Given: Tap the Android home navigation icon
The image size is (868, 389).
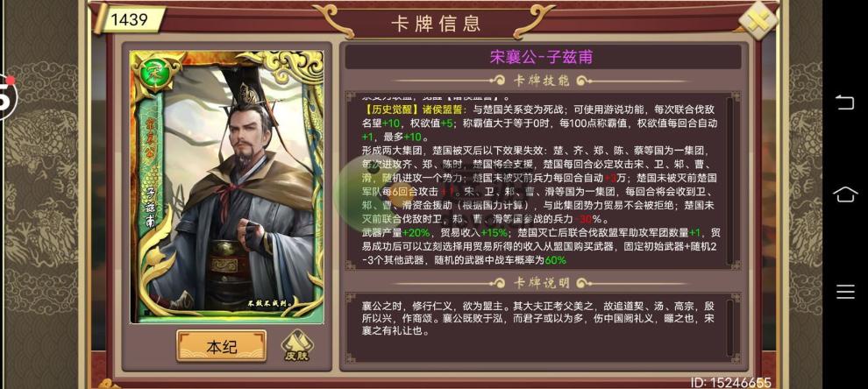Looking at the screenshot, I should click(x=844, y=194).
